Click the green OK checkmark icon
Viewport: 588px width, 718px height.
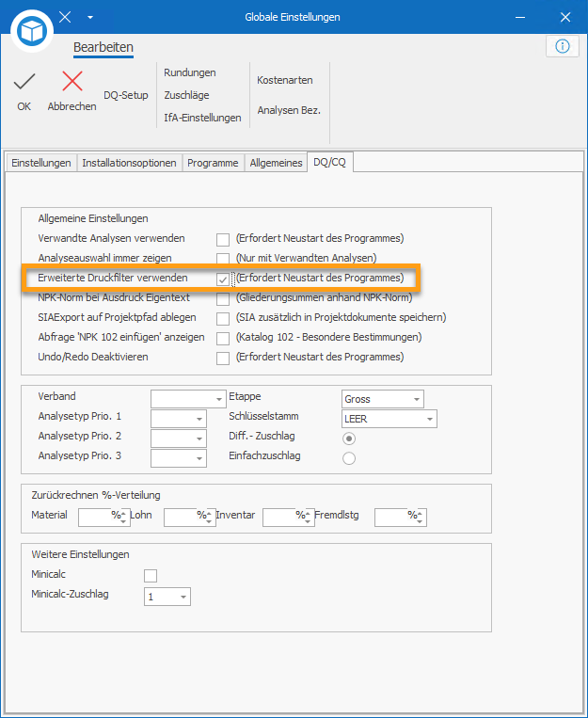pos(24,82)
